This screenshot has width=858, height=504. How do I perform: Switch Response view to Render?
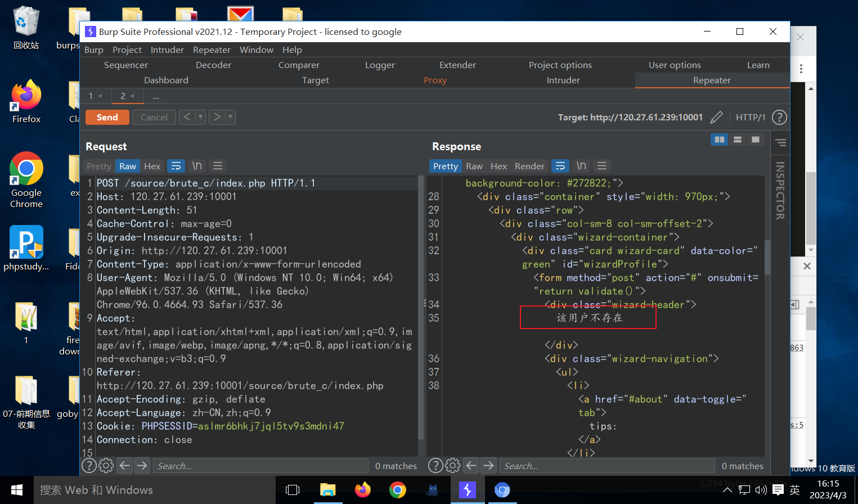click(529, 166)
